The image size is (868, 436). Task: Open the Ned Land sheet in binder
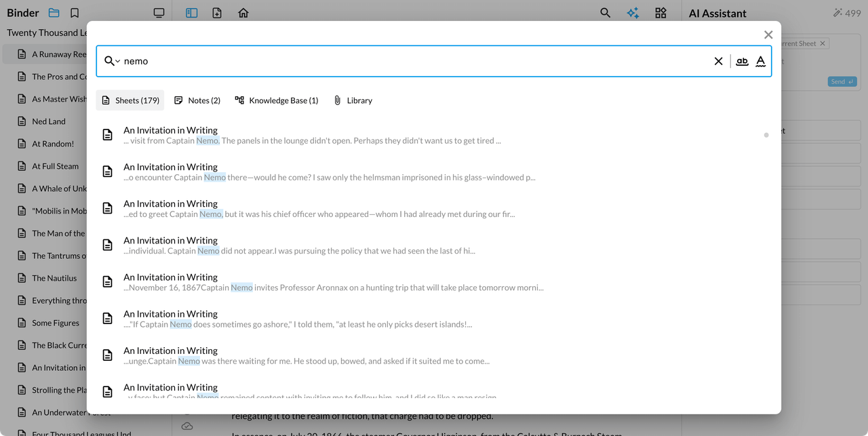(x=49, y=121)
